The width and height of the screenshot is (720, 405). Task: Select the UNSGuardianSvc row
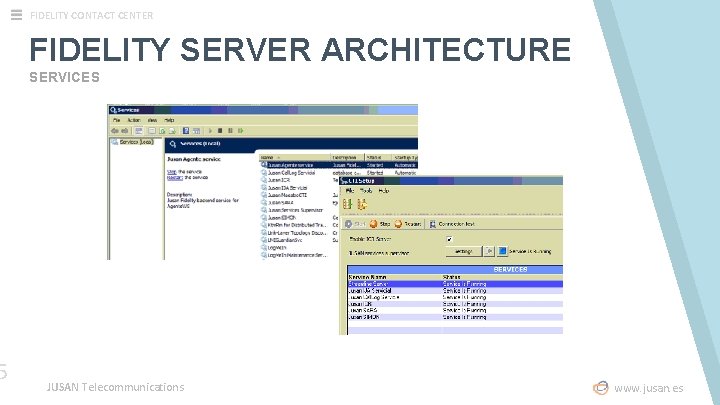point(299,240)
